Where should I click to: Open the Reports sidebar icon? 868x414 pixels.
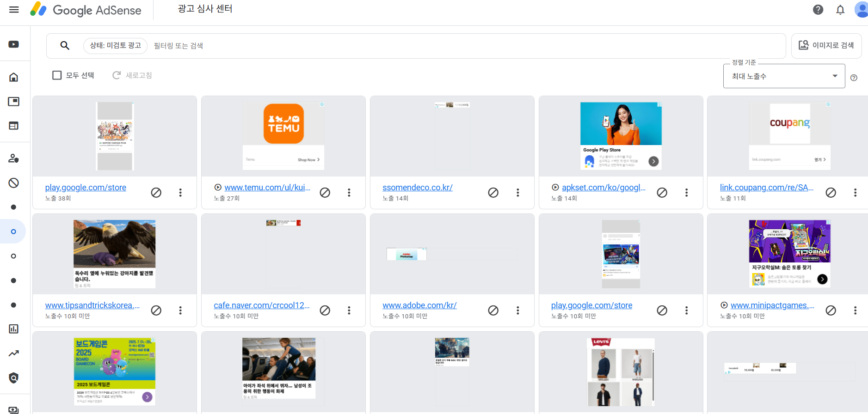tap(14, 329)
